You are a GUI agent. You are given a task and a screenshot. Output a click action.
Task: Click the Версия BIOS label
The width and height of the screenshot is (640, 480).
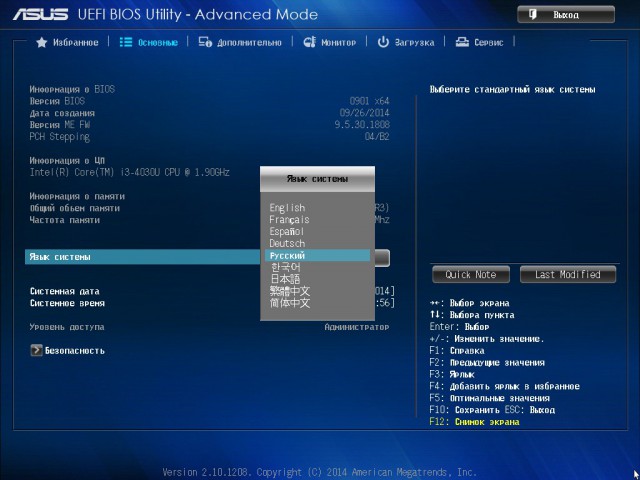pyautogui.click(x=57, y=101)
